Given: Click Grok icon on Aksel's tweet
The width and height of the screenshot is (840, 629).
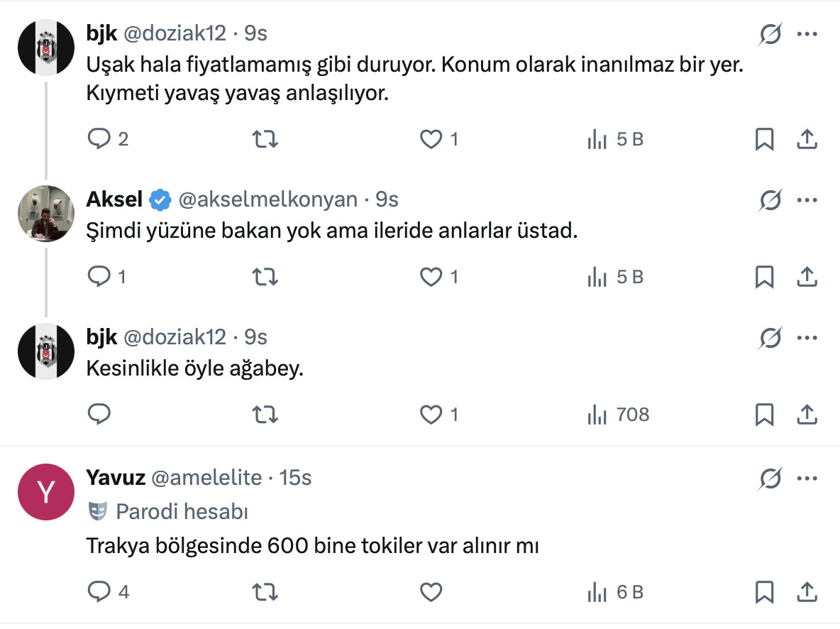Looking at the screenshot, I should tap(770, 201).
